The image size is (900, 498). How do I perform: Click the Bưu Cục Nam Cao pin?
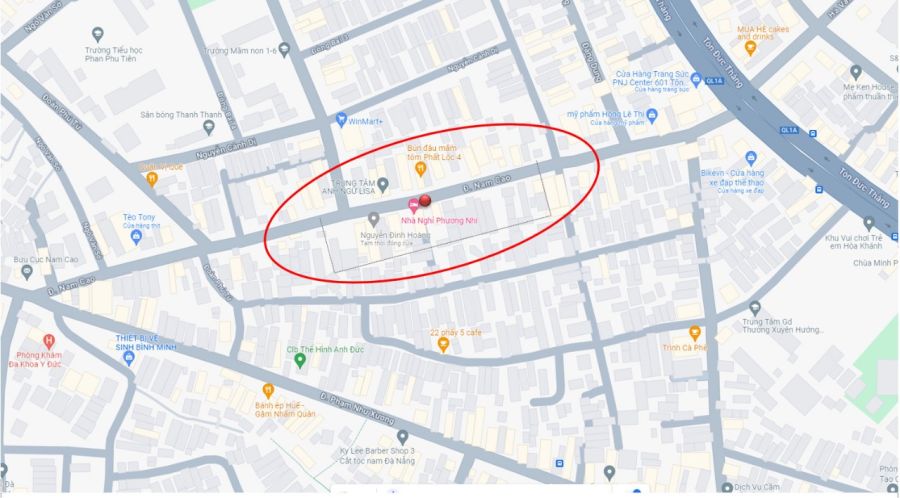tap(26, 273)
